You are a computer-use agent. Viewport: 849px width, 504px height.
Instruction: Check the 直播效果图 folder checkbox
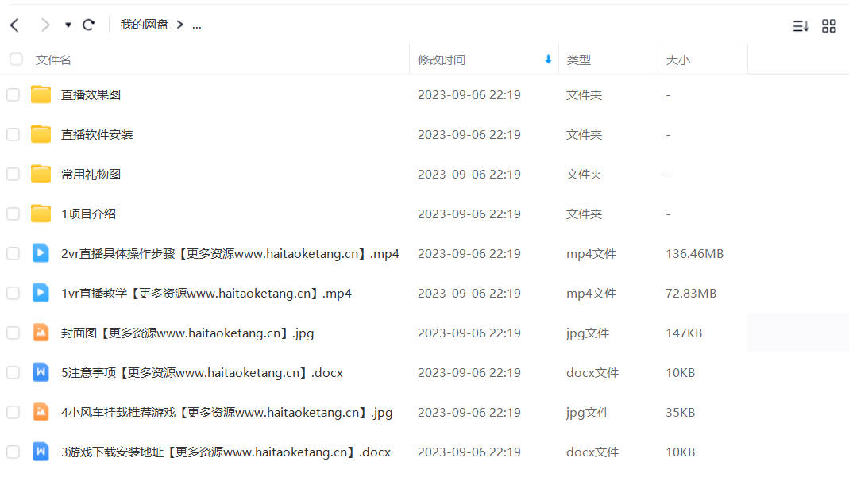pos(13,94)
